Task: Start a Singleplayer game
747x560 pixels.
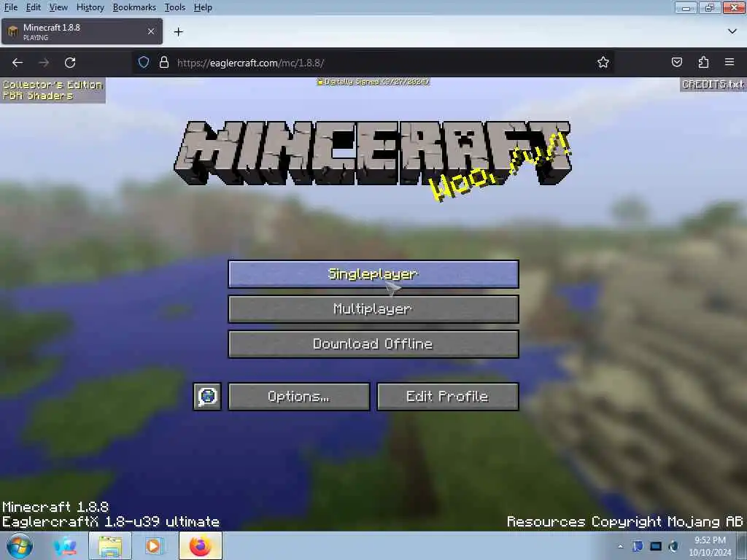Action: (373, 274)
